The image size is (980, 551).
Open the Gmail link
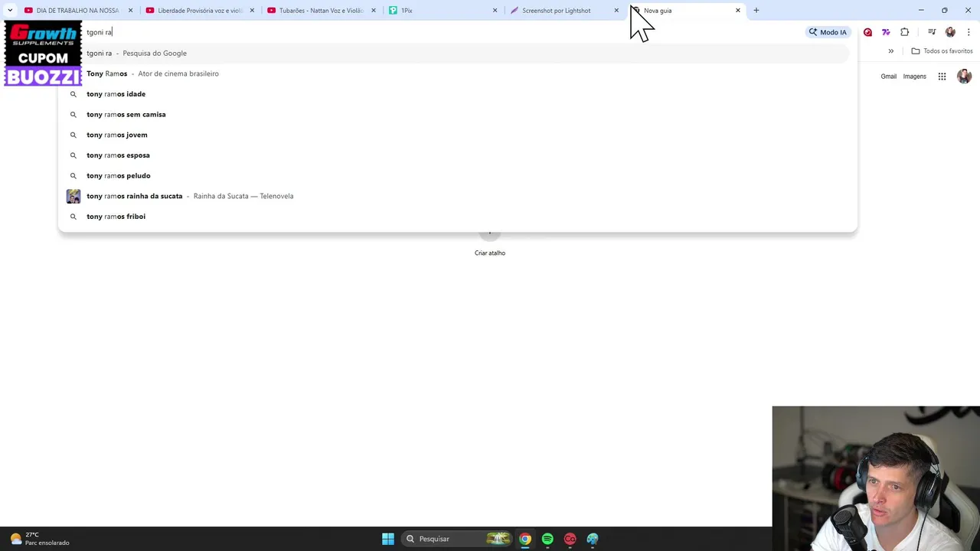click(x=888, y=77)
